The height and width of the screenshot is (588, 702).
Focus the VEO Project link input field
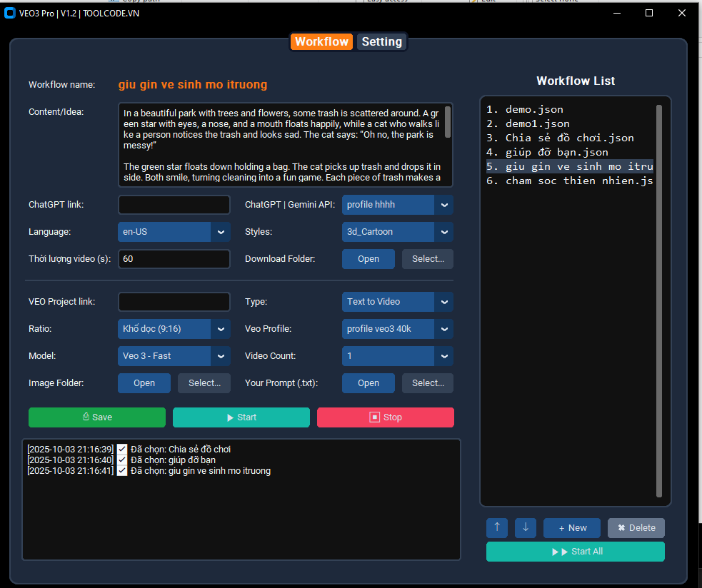174,302
